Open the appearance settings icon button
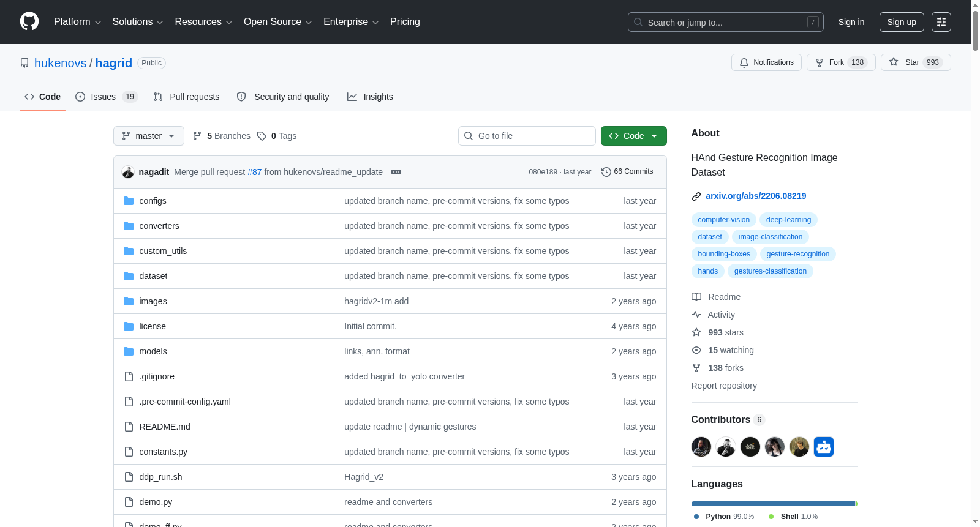Viewport: 980px width, 527px height. point(941,22)
